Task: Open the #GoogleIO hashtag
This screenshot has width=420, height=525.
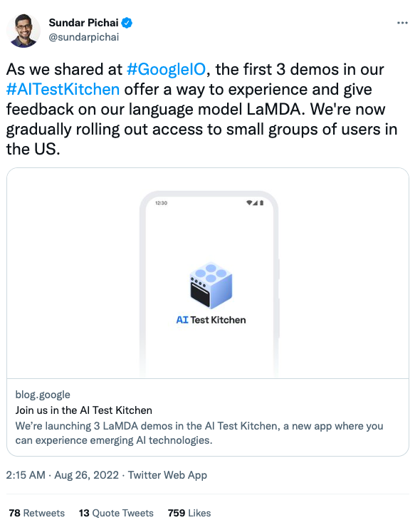Action: tap(166, 70)
